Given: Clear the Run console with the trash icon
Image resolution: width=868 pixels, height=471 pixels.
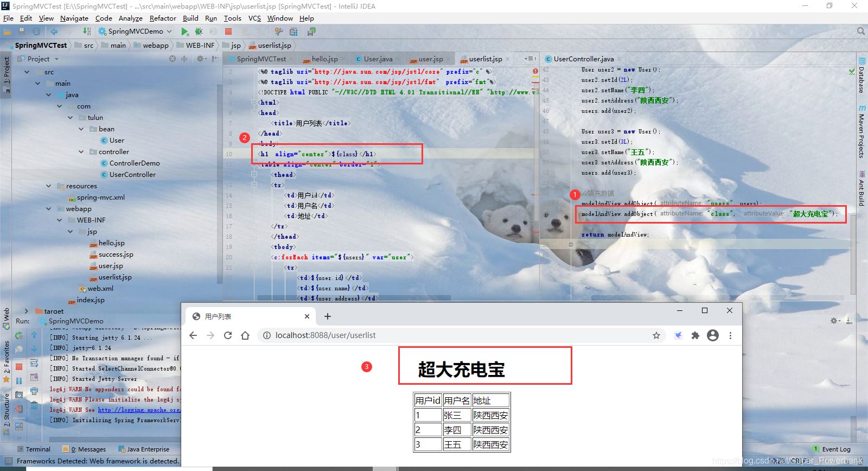Looking at the screenshot, I should [x=34, y=405].
